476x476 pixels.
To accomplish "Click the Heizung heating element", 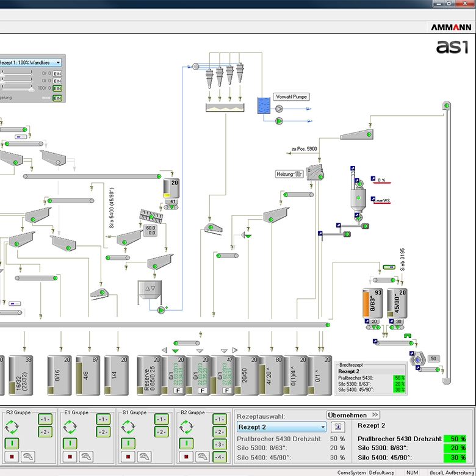I will coord(290,175).
